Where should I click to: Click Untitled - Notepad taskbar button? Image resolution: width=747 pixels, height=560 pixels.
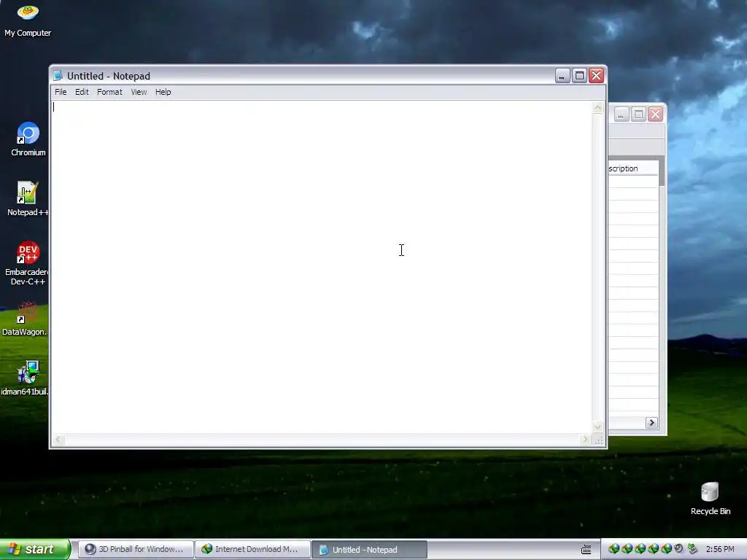(x=370, y=550)
